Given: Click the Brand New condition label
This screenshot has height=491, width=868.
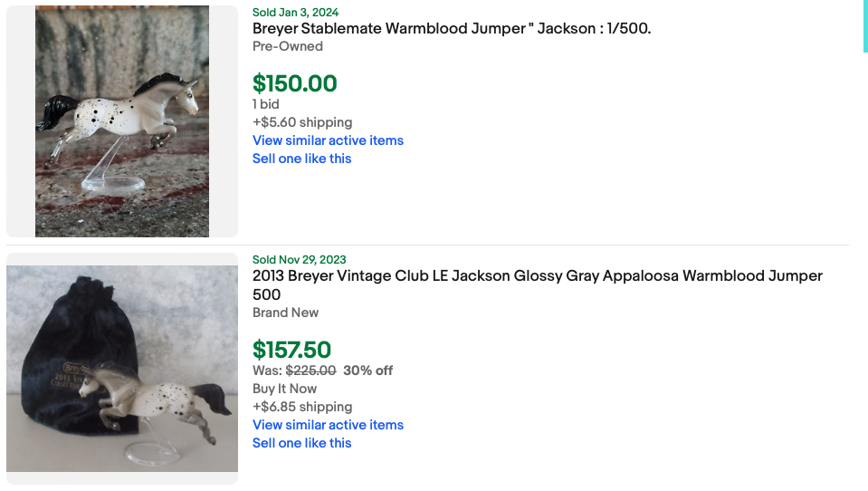Looking at the screenshot, I should (x=285, y=313).
